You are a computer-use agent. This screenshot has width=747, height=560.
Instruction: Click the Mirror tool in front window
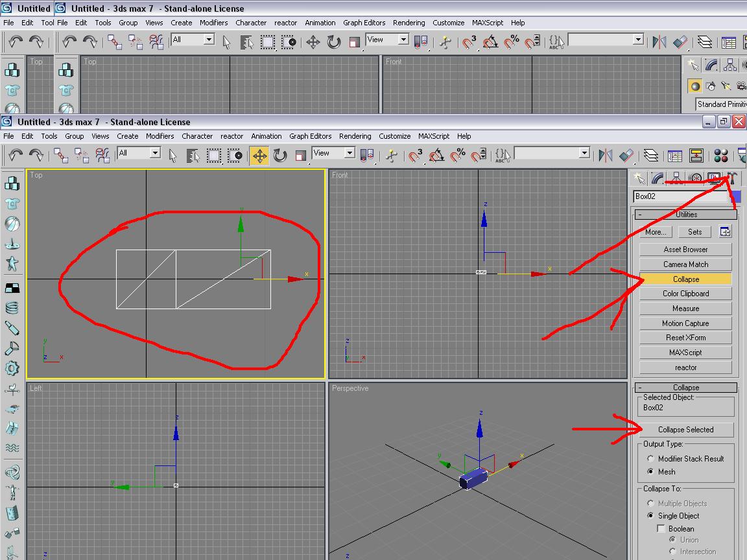[x=606, y=156]
